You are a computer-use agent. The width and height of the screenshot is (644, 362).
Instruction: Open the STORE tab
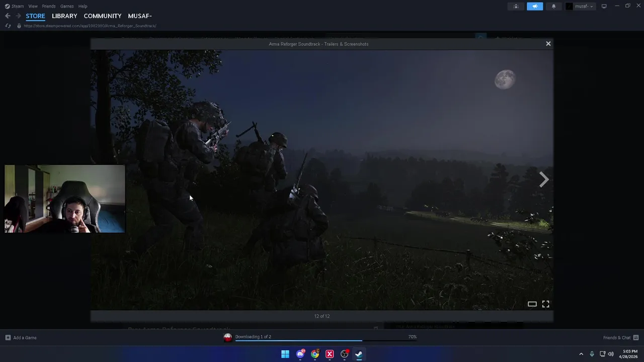[x=35, y=16]
